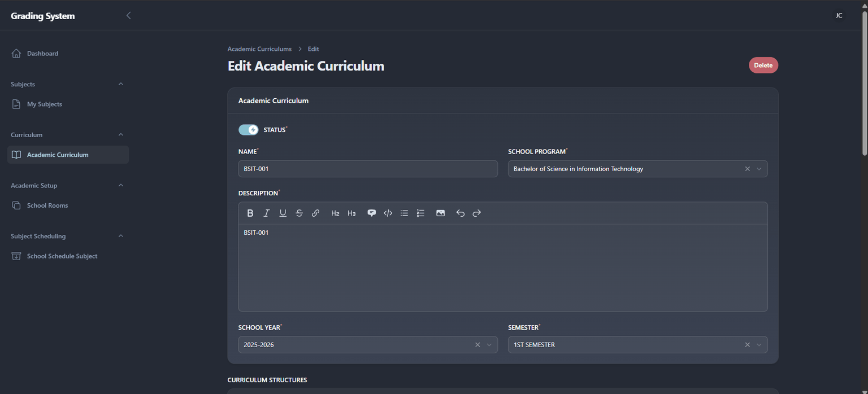This screenshot has height=394, width=868.
Task: Click the Grading System title
Action: coord(43,16)
